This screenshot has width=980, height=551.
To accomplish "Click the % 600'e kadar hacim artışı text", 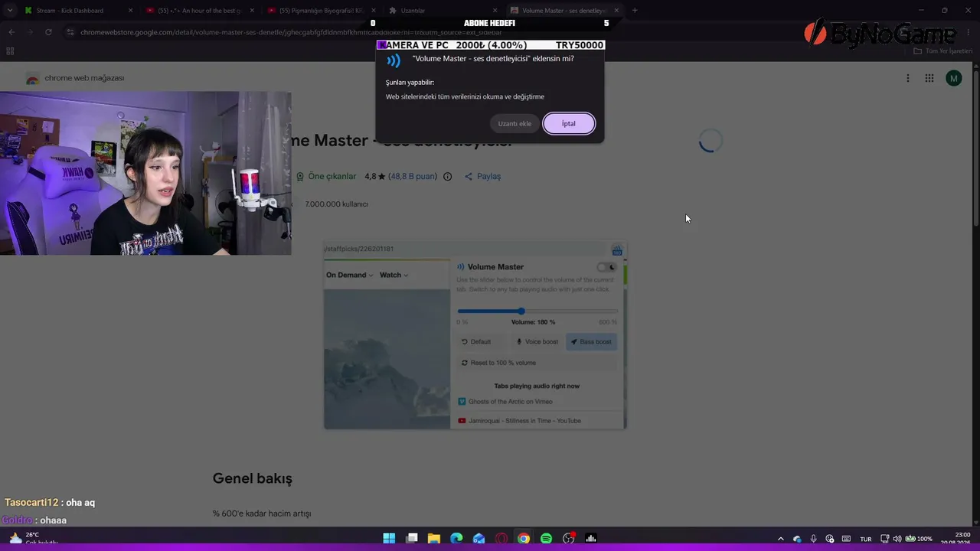I will pyautogui.click(x=262, y=514).
